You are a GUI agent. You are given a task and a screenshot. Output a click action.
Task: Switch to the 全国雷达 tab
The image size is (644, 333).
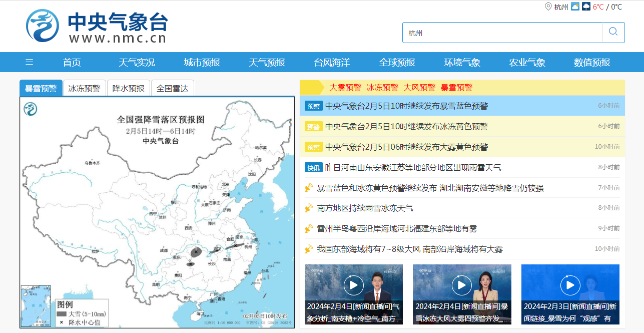point(172,89)
